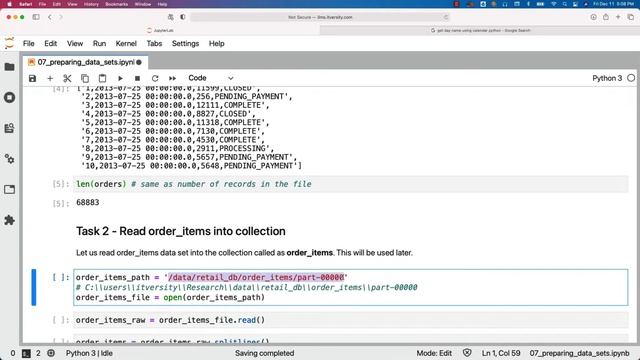The image size is (640, 360).
Task: Open the Run menu
Action: click(x=99, y=44)
